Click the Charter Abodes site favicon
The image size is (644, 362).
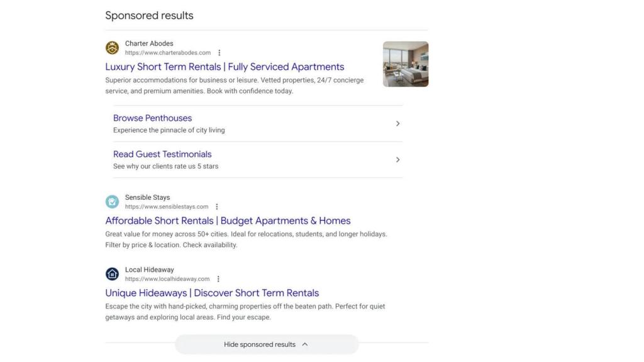(112, 47)
